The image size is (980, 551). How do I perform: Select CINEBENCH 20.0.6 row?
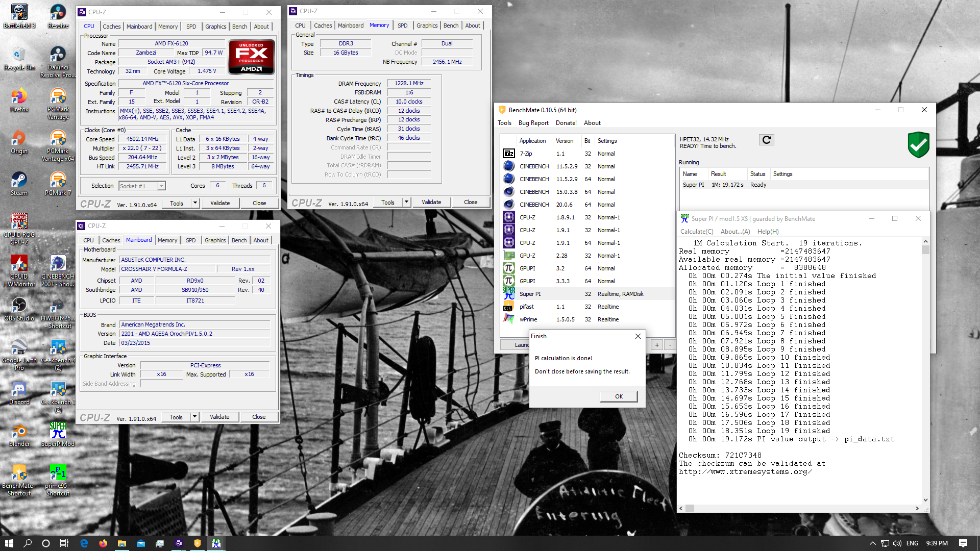587,205
